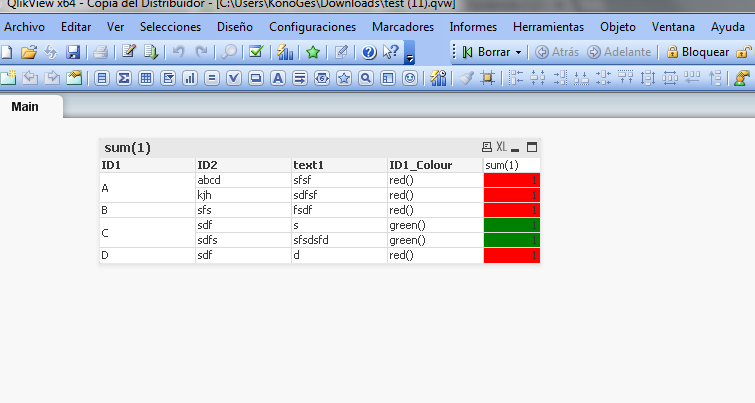Click the printer icon in the toolbar
This screenshot has width=755, height=403.
[x=100, y=52]
